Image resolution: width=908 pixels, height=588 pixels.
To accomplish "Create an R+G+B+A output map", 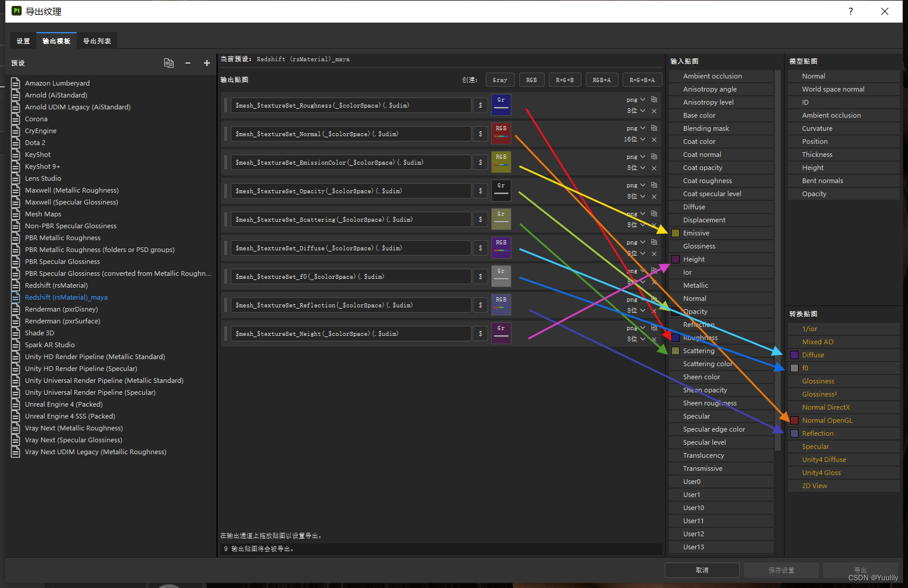I will [642, 80].
